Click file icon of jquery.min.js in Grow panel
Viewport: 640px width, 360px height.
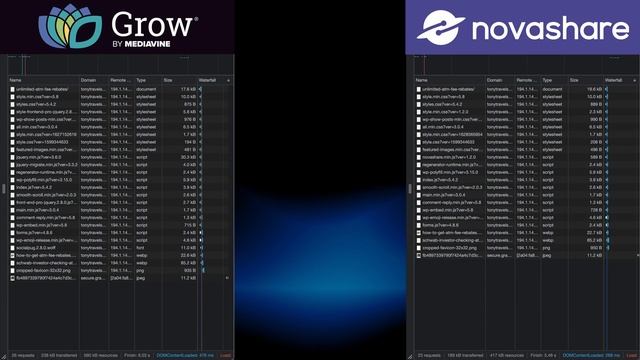pos(12,157)
